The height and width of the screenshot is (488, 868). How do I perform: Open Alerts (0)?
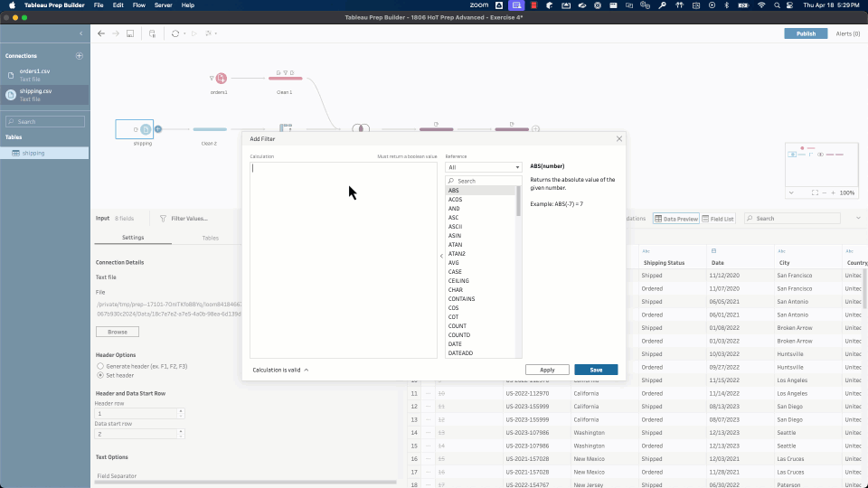coord(847,33)
